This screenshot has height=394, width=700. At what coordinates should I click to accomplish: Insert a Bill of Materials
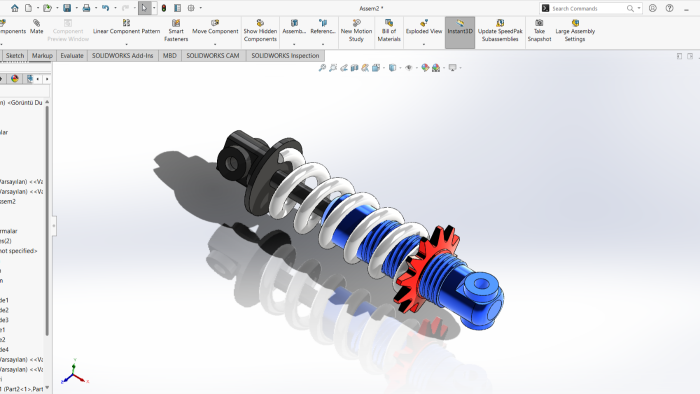coord(389,30)
